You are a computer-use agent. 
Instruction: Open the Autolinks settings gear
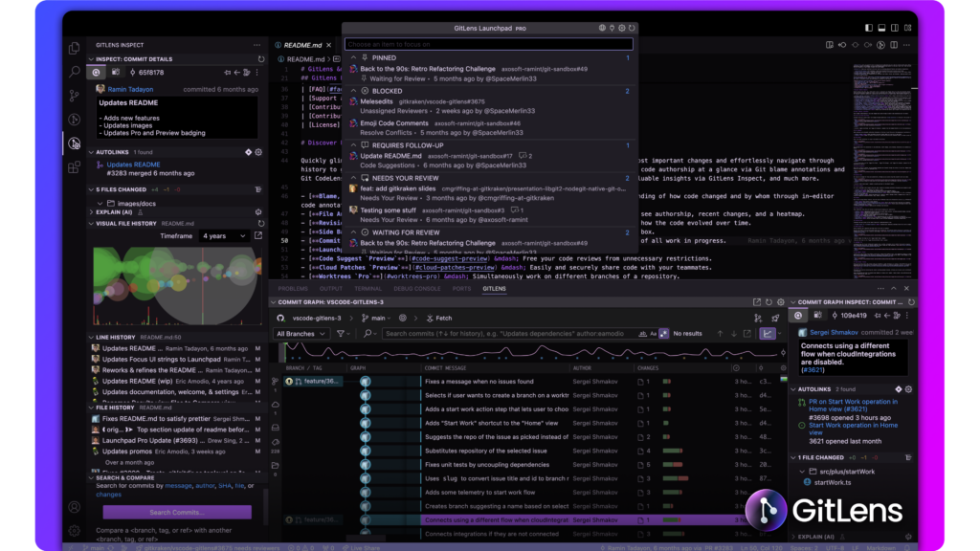tap(257, 152)
